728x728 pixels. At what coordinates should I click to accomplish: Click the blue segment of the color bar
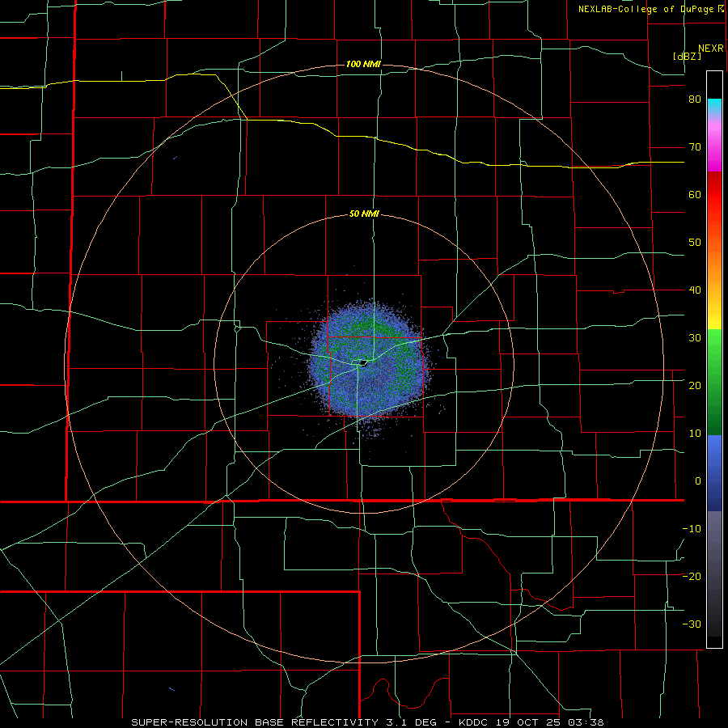(714, 473)
